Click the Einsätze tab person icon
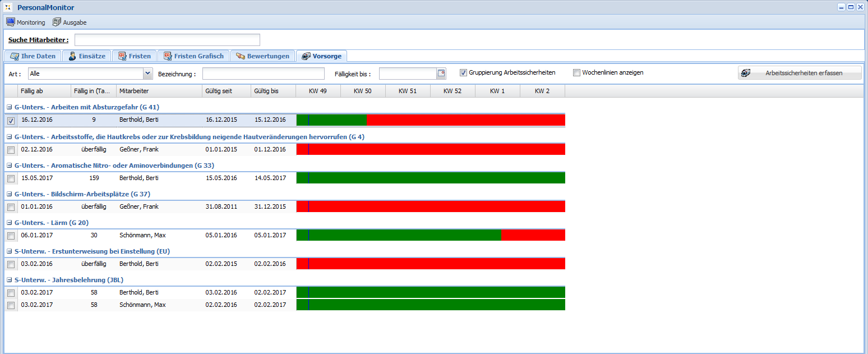The height and width of the screenshot is (354, 868). point(72,56)
